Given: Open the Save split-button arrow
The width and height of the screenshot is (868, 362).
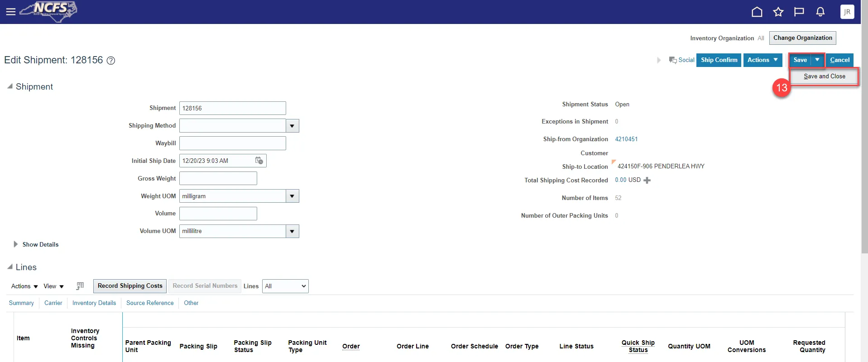Looking at the screenshot, I should (x=817, y=60).
